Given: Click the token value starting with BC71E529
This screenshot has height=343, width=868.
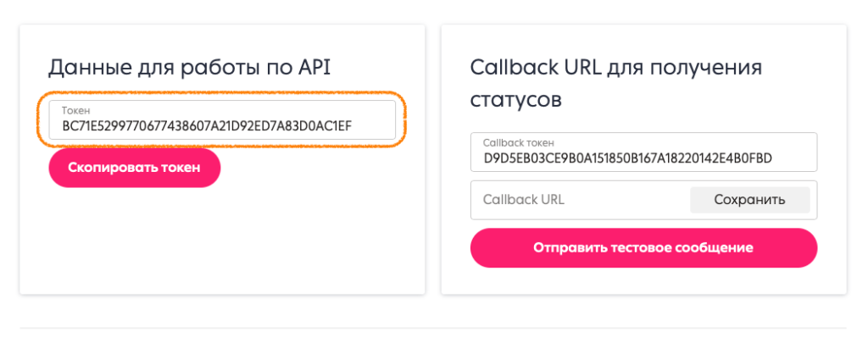Looking at the screenshot, I should [207, 127].
